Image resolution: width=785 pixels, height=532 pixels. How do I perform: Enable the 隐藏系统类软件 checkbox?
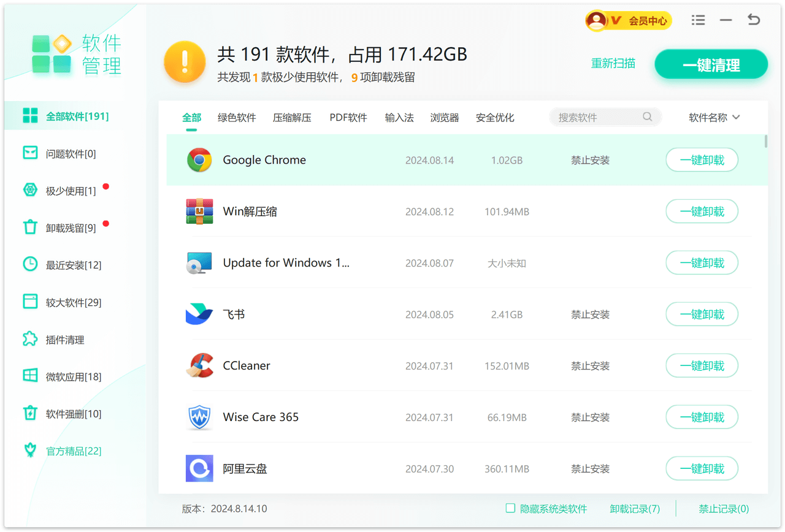pos(510,508)
